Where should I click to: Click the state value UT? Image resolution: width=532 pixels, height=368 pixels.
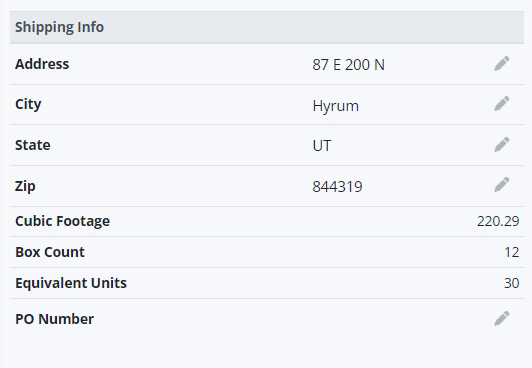[x=322, y=146]
